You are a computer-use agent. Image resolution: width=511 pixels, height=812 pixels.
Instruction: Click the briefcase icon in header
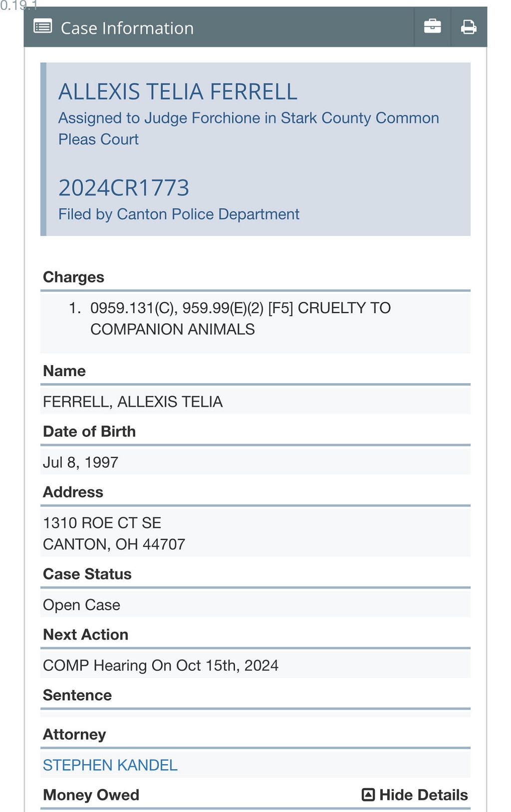432,26
